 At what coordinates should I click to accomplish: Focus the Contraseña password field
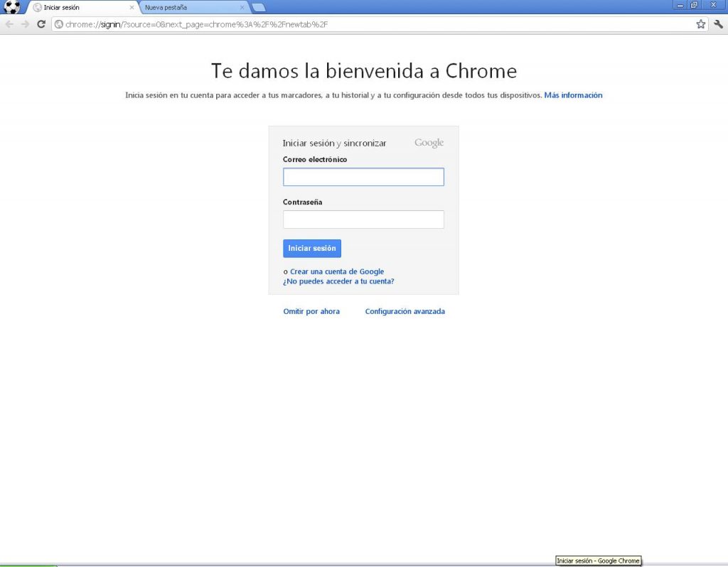point(363,220)
